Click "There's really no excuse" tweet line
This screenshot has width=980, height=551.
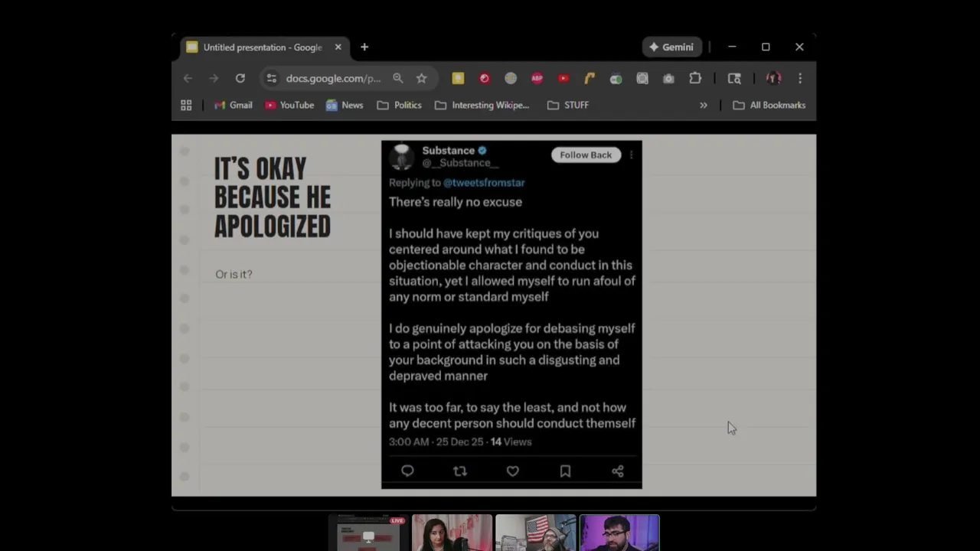click(456, 202)
